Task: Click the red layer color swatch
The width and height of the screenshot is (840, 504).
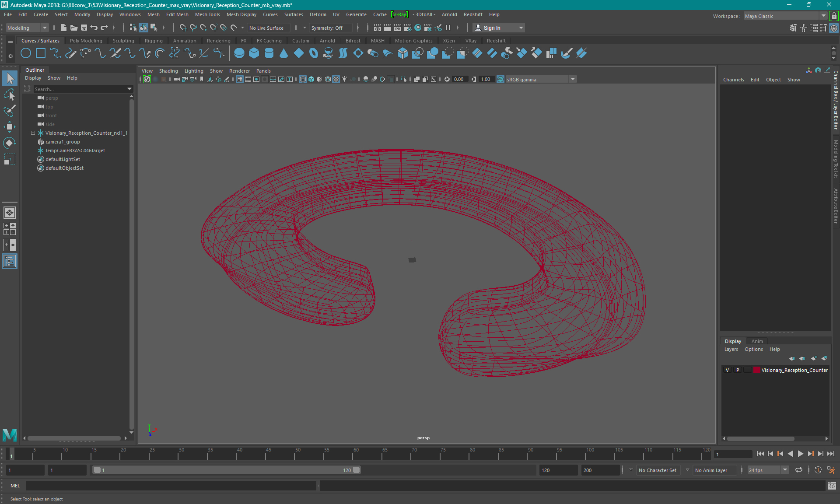Action: 757,370
